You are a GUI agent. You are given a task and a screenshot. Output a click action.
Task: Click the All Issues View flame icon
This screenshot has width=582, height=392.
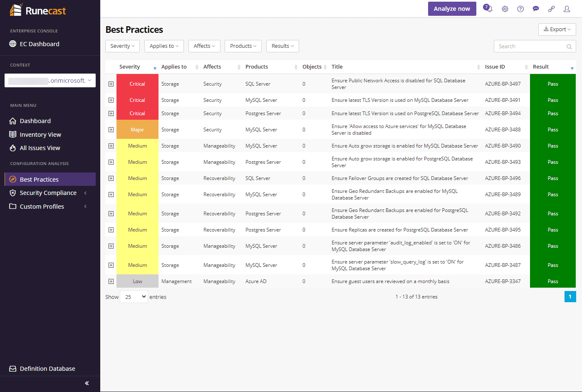tap(13, 148)
